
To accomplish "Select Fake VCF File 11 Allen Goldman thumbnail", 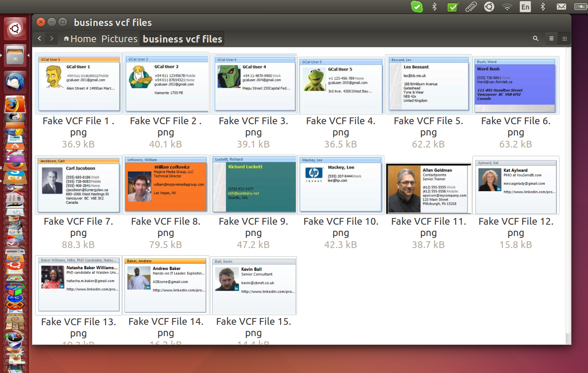I will tap(428, 188).
